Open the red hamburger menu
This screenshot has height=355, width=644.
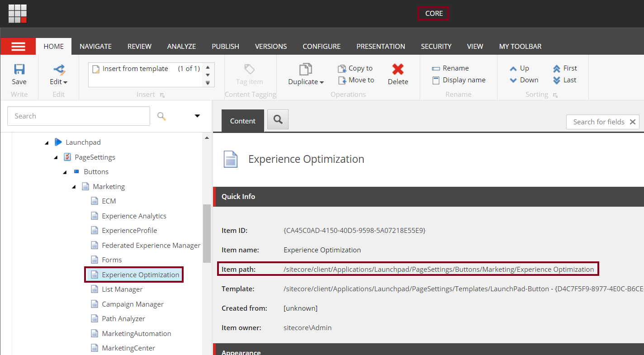(18, 46)
